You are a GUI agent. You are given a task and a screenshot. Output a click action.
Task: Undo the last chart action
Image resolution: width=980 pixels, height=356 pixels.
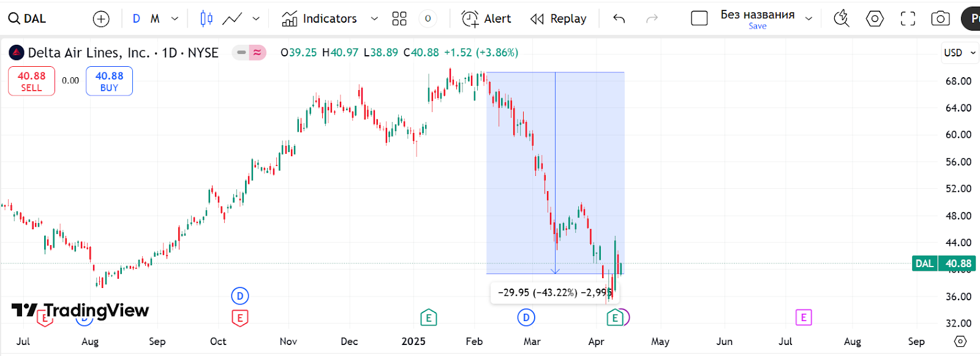pyautogui.click(x=619, y=19)
